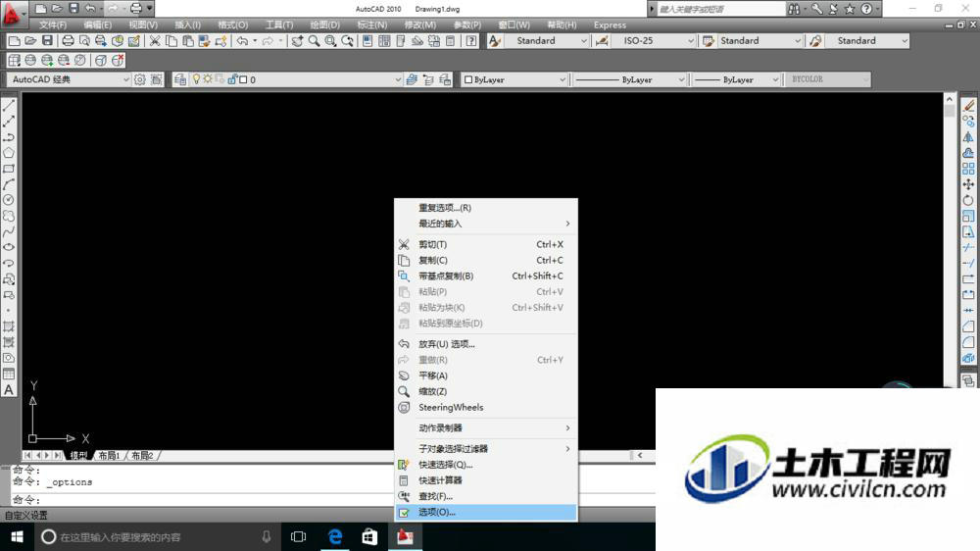This screenshot has height=551, width=980.
Task: Click the vertical scrollbar up arrow
Action: pos(950,99)
